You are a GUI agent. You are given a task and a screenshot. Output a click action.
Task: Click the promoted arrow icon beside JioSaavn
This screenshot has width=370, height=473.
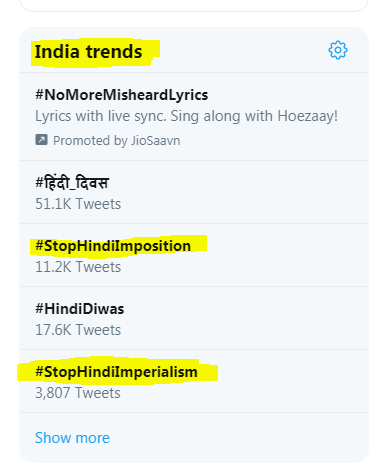click(x=41, y=140)
